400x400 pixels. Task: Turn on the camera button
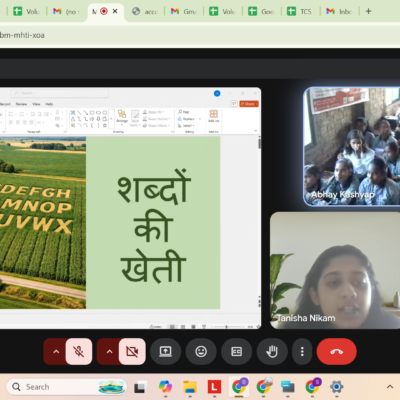tap(132, 351)
